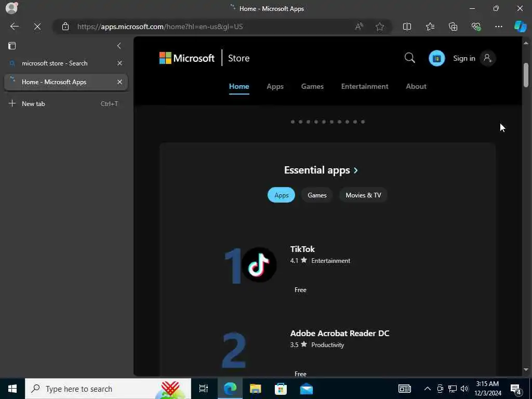Click the scrollbar down arrow
The height and width of the screenshot is (399, 532).
526,369
